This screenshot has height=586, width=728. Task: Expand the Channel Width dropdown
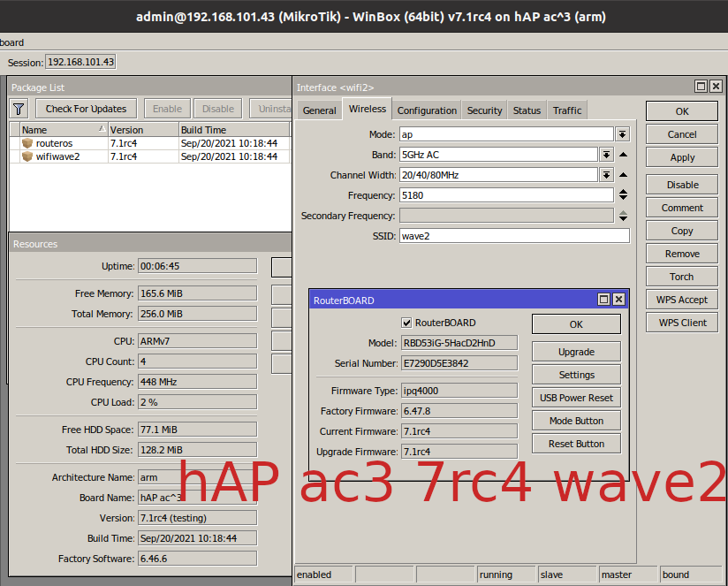tap(606, 175)
